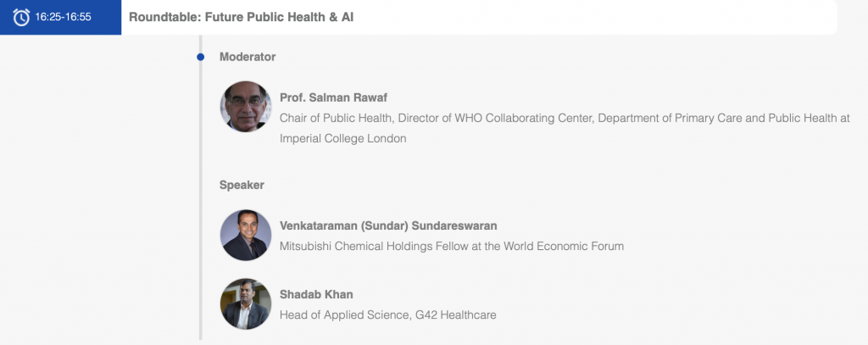The height and width of the screenshot is (345, 868).
Task: Select the grey vertical timeline bar
Action: click(200, 187)
